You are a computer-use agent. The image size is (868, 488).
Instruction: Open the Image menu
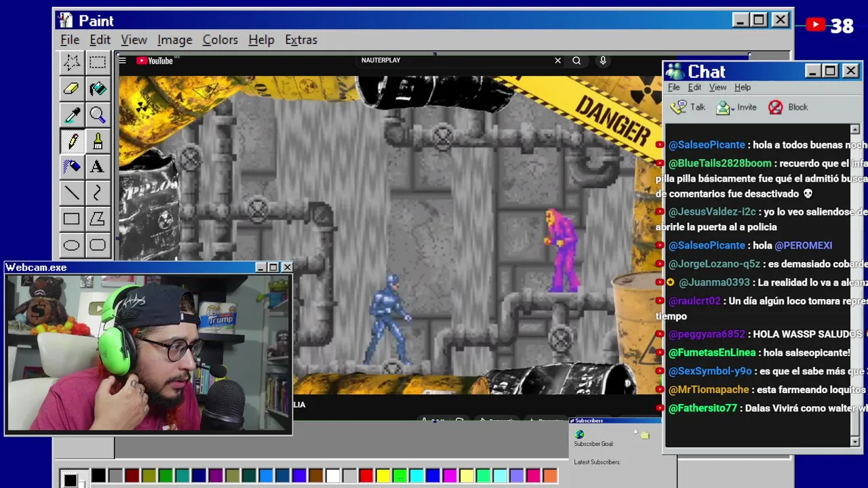(175, 40)
